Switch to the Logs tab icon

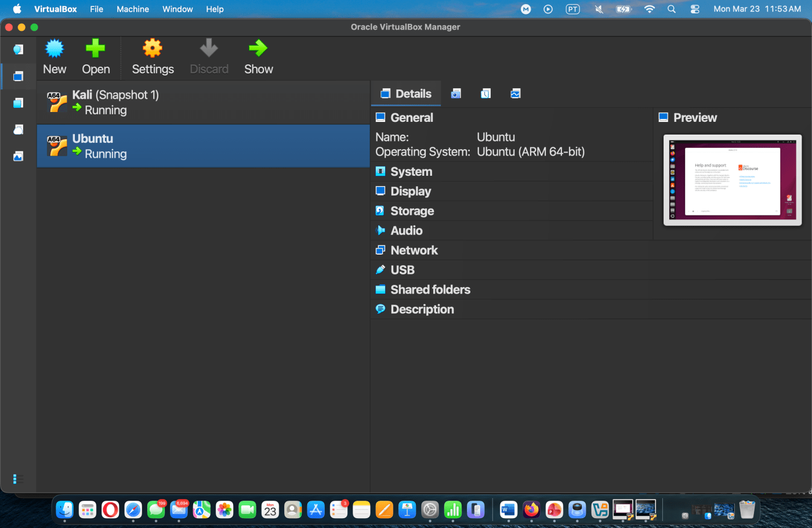pyautogui.click(x=485, y=93)
